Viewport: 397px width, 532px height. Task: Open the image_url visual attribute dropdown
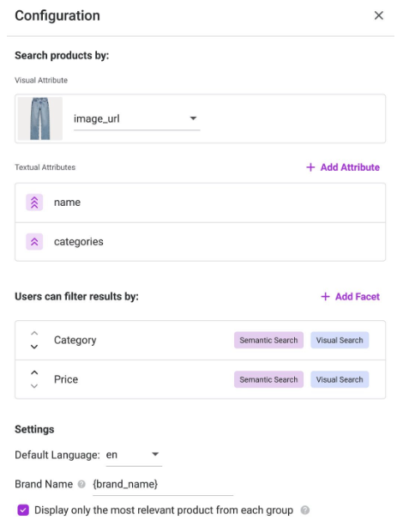[x=136, y=118]
